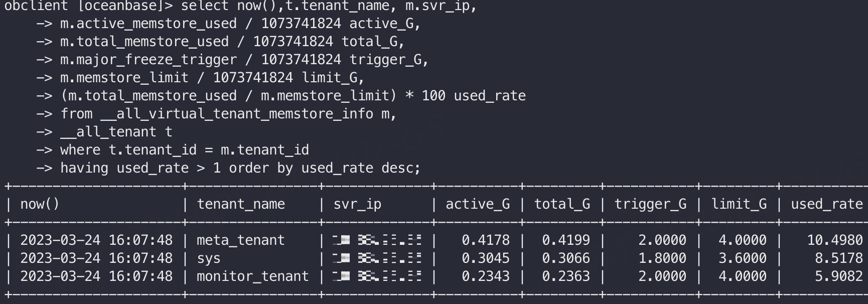Click the sys tenant cell

click(209, 258)
